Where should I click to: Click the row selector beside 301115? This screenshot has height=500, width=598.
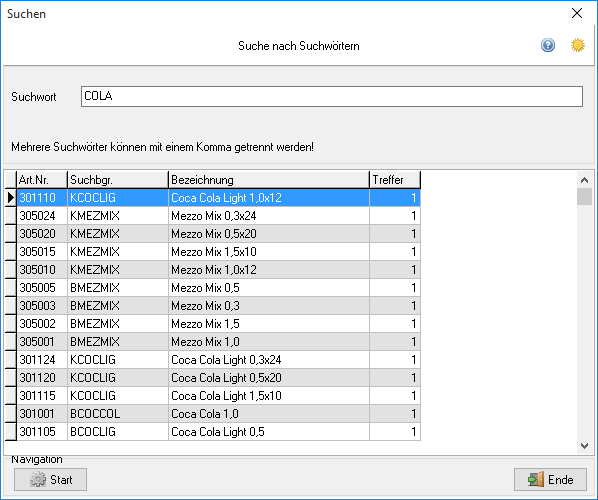pyautogui.click(x=11, y=395)
